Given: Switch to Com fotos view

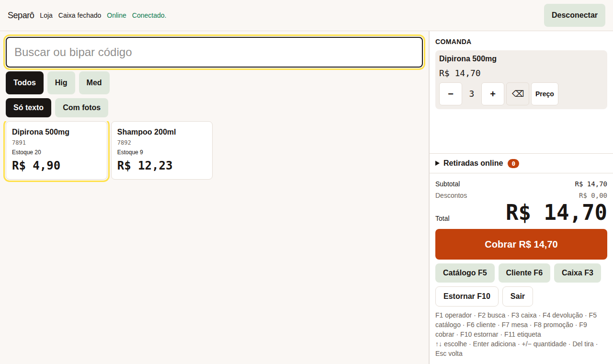Looking at the screenshot, I should point(81,108).
